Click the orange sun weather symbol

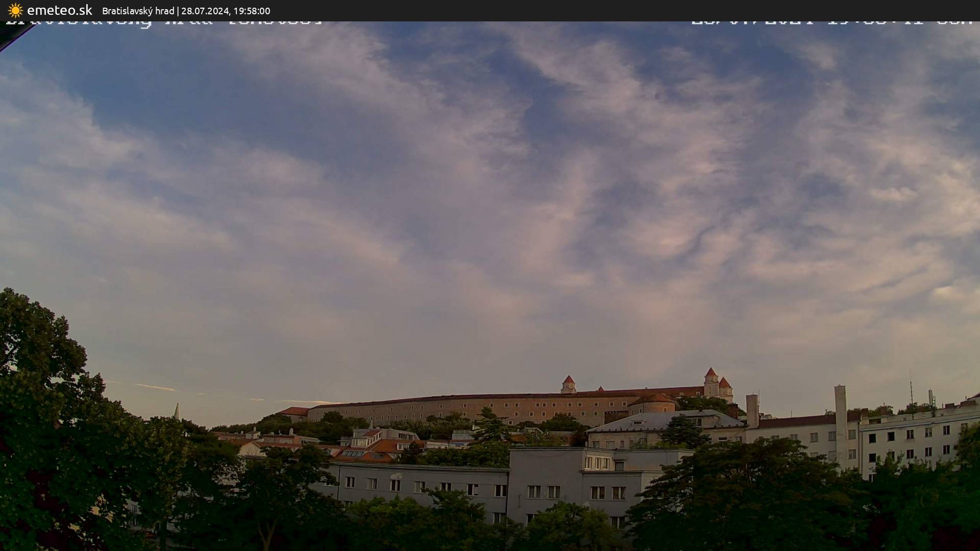pyautogui.click(x=14, y=10)
